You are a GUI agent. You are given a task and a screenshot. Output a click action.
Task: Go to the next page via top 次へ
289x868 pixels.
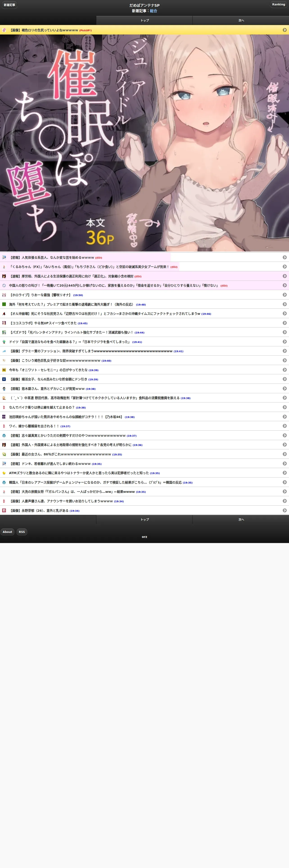click(241, 21)
